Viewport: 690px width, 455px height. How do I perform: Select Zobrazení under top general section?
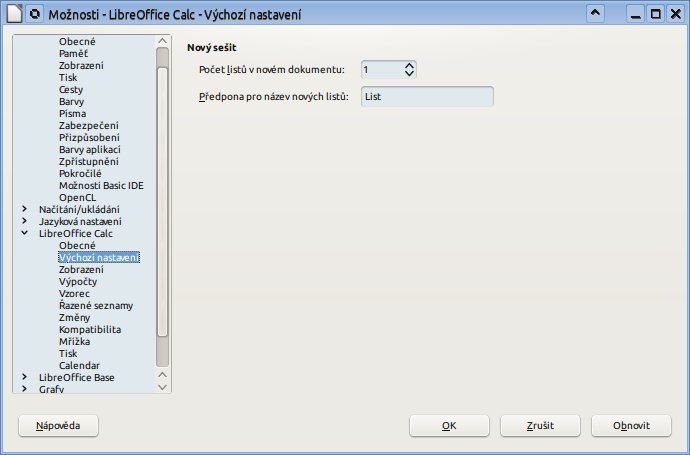81,65
